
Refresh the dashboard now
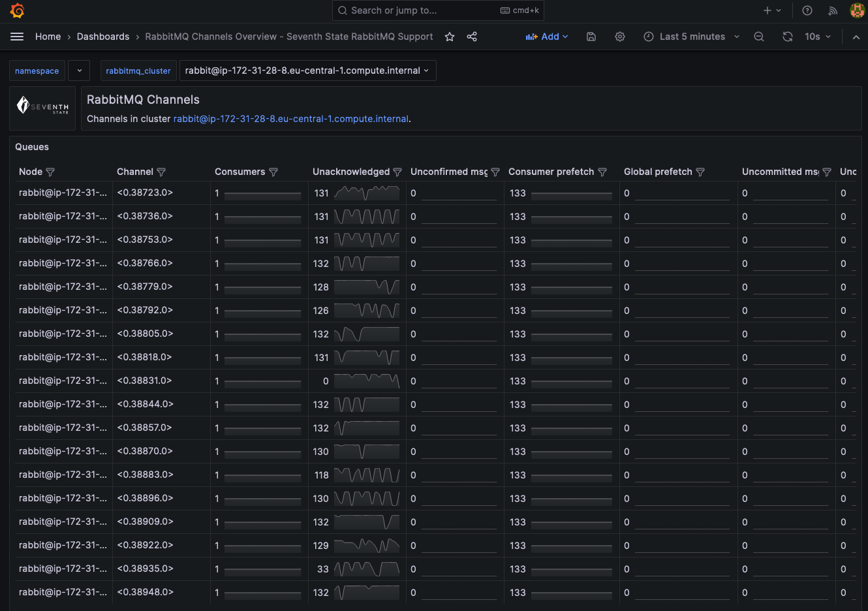click(x=788, y=37)
